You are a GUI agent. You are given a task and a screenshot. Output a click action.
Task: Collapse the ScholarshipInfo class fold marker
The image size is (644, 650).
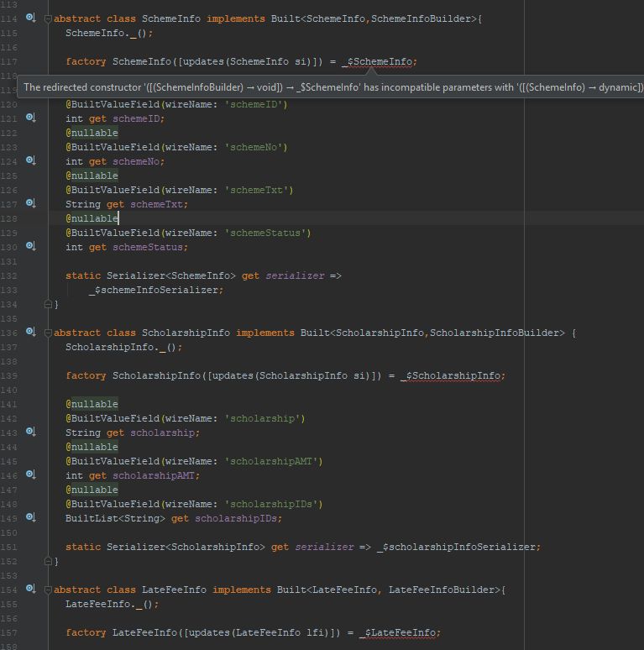[x=48, y=333]
